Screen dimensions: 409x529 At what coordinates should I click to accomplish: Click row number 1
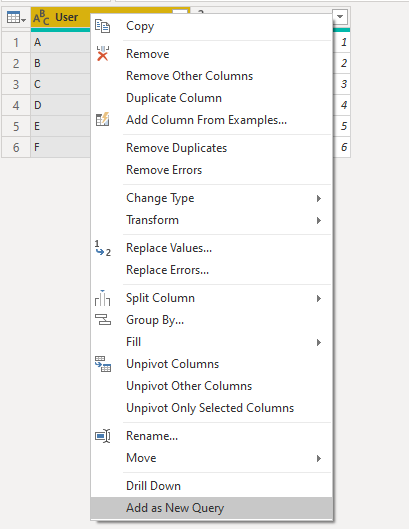pos(16,43)
